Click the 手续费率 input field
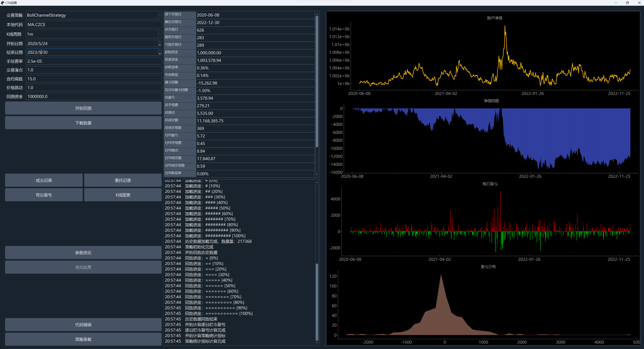644x349 pixels. point(93,61)
